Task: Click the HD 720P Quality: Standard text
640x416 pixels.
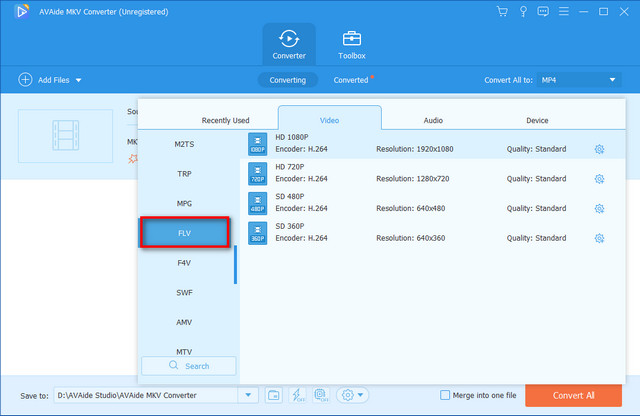Action: point(536,179)
